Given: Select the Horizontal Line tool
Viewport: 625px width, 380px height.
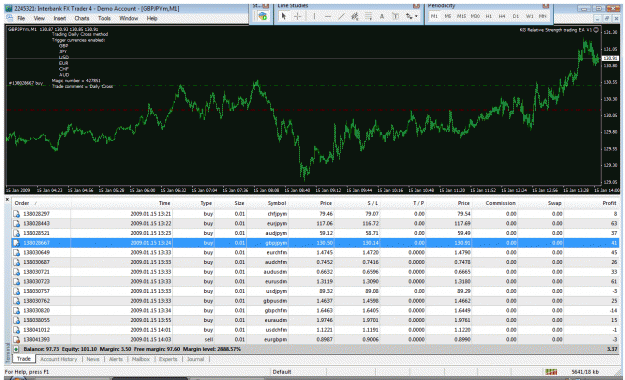Looking at the screenshot, I should coord(328,16).
